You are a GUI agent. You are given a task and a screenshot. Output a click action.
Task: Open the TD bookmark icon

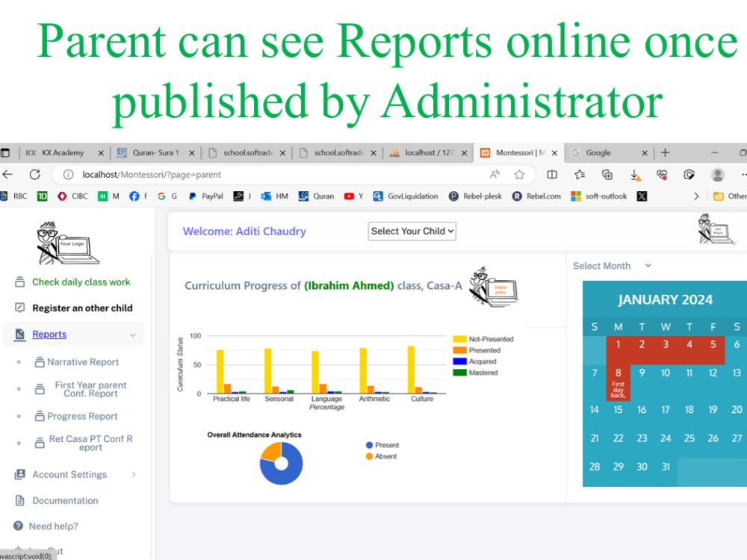43,196
